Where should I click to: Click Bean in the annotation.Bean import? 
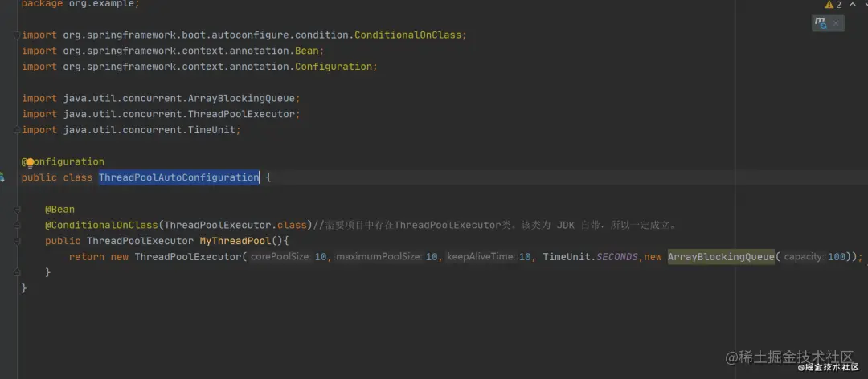(x=306, y=51)
